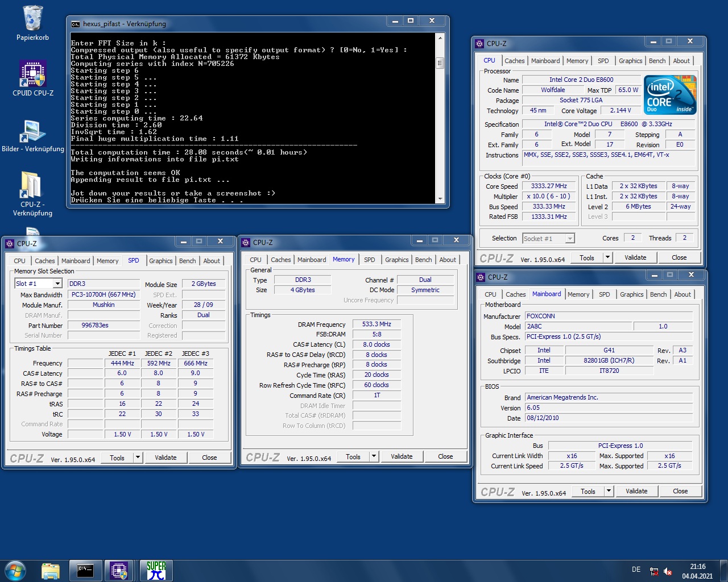
Task: Click the FOXCONN manufacturer field
Action: [x=609, y=316]
